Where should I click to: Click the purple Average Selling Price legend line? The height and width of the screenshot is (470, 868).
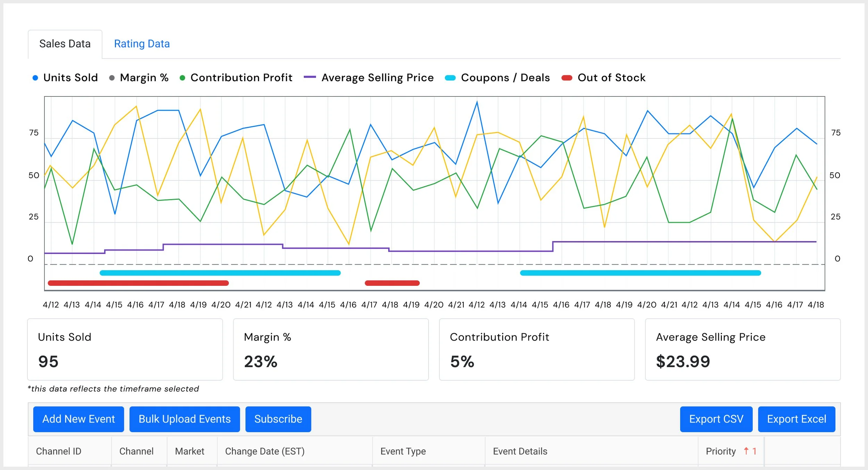pyautogui.click(x=310, y=77)
